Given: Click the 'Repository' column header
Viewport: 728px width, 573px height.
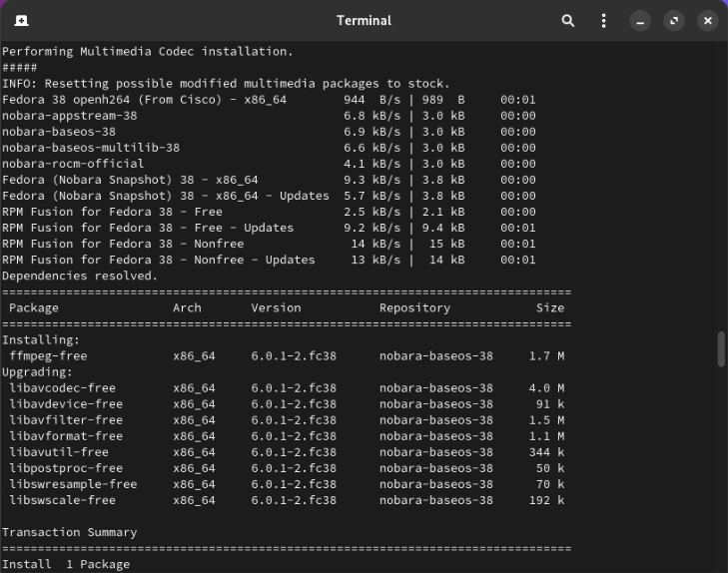Looking at the screenshot, I should [x=414, y=308].
